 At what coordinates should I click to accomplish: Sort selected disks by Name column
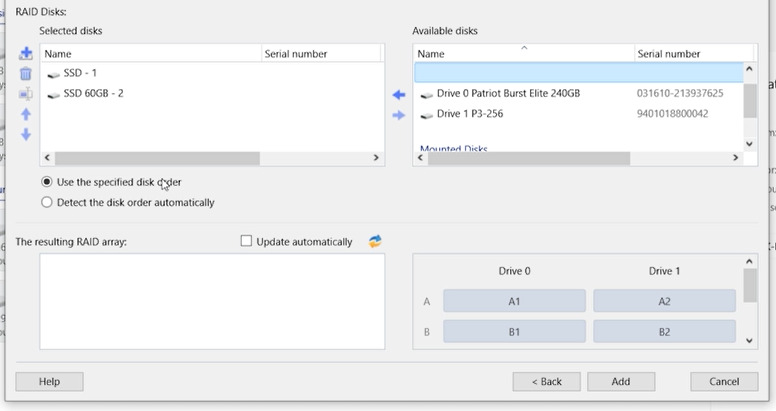click(151, 53)
